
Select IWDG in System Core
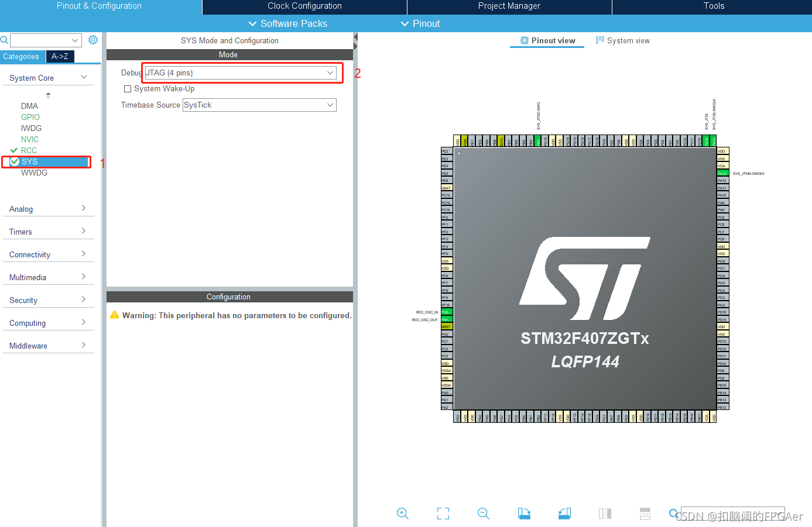31,128
